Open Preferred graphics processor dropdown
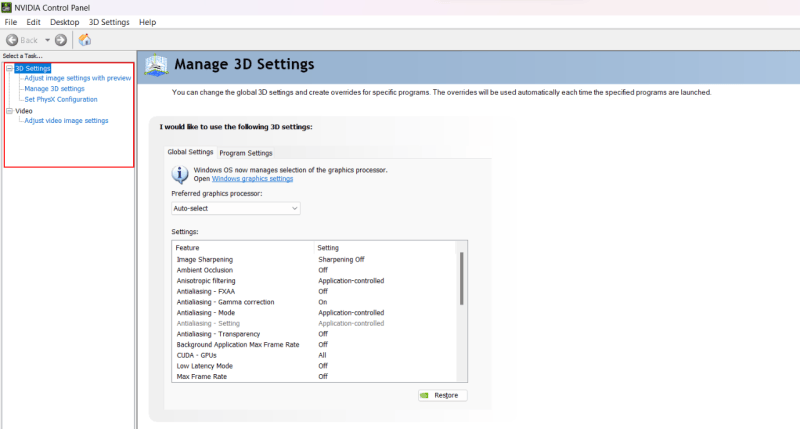This screenshot has height=429, width=800. point(236,208)
